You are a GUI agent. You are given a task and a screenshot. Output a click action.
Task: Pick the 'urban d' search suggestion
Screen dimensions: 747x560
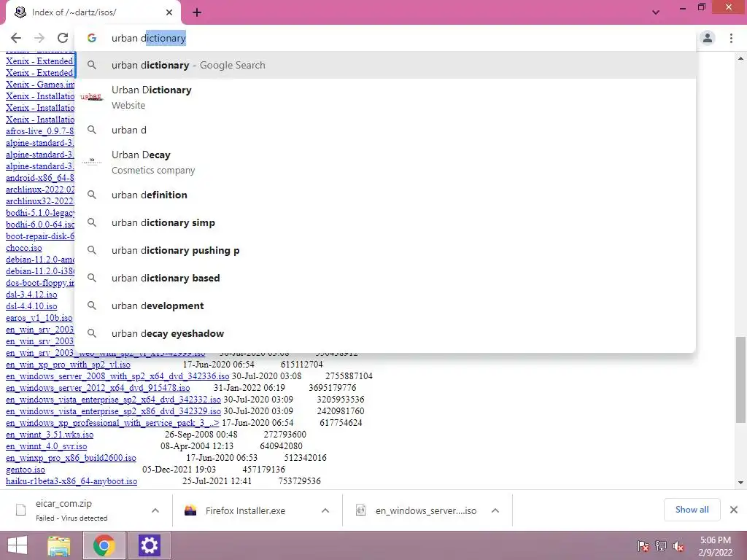(x=386, y=130)
